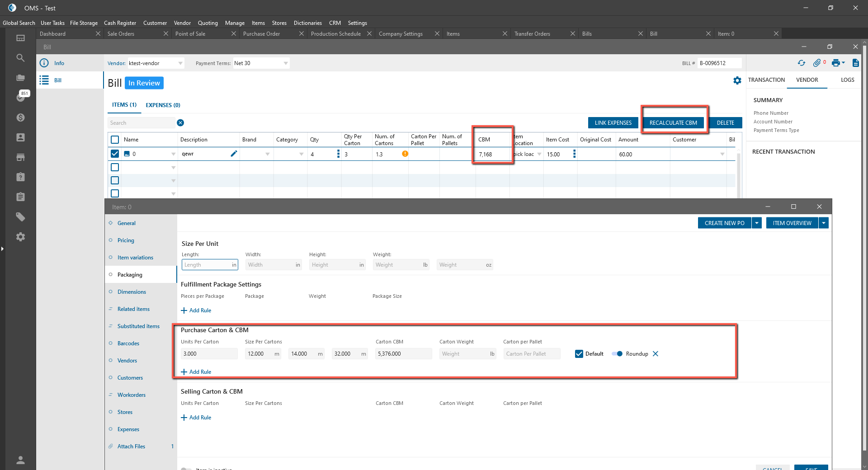Expand the Vendor dropdown

click(180, 63)
